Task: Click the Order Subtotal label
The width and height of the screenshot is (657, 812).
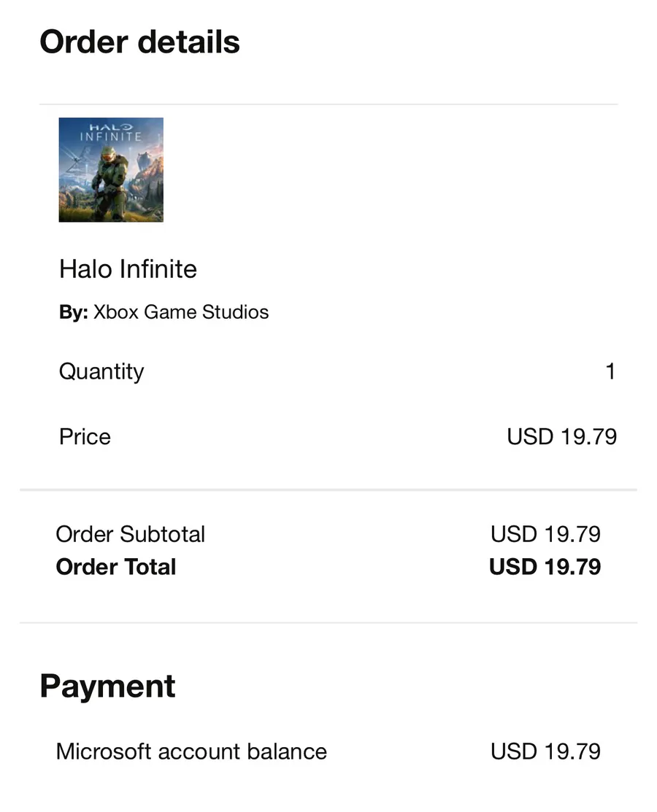Action: tap(130, 534)
